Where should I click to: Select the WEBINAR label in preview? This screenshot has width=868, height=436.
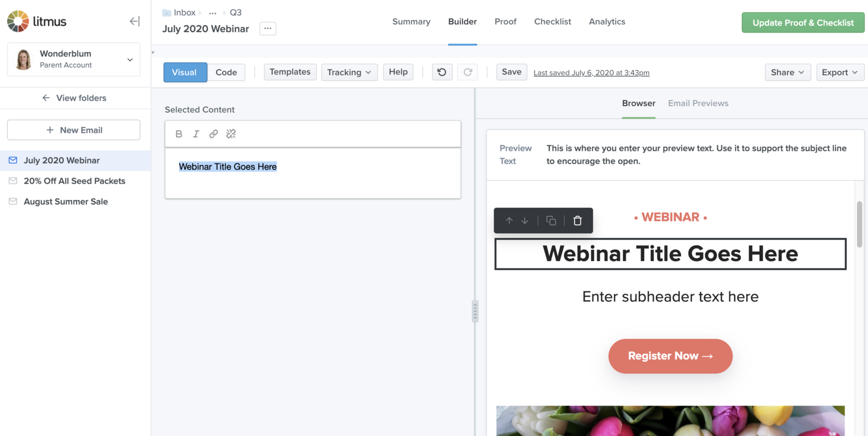click(671, 217)
